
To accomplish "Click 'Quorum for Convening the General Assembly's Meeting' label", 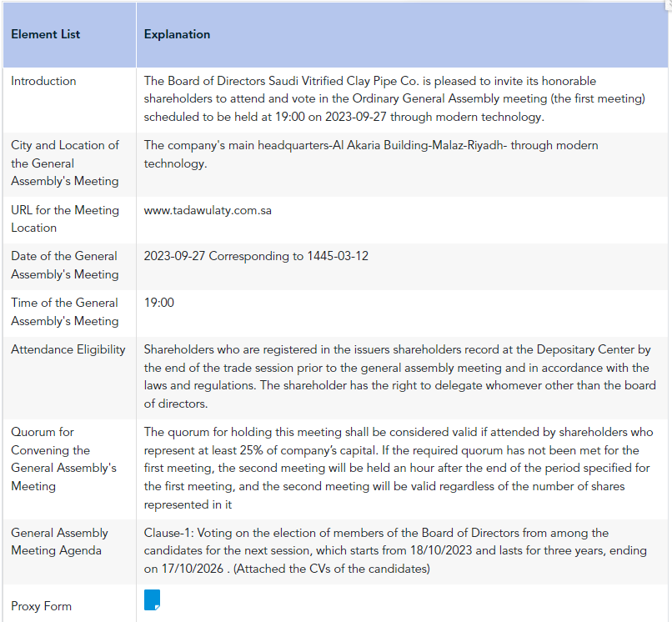I will point(64,459).
